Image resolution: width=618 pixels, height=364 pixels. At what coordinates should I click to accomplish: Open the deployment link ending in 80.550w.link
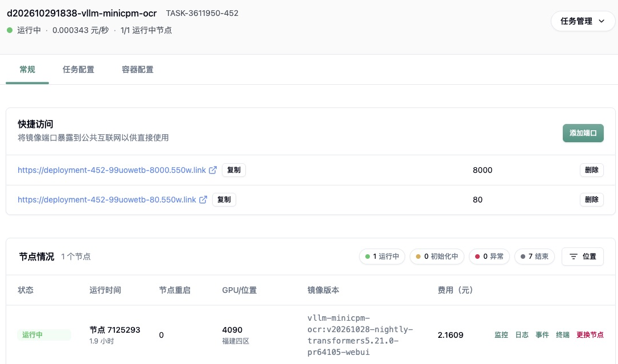(x=107, y=200)
